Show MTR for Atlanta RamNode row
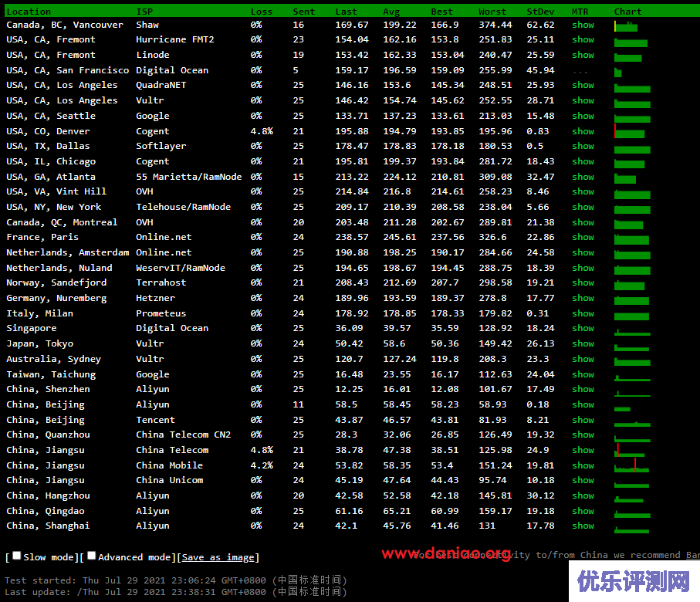This screenshot has width=700, height=602. (x=583, y=177)
